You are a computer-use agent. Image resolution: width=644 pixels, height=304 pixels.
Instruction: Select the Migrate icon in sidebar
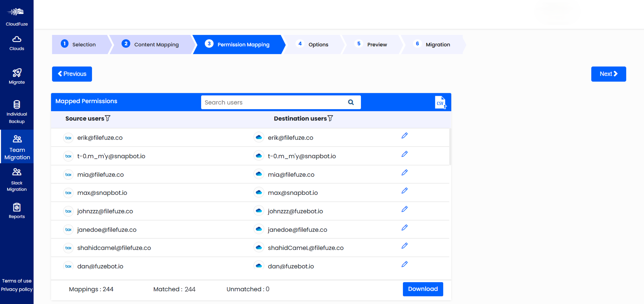click(16, 77)
